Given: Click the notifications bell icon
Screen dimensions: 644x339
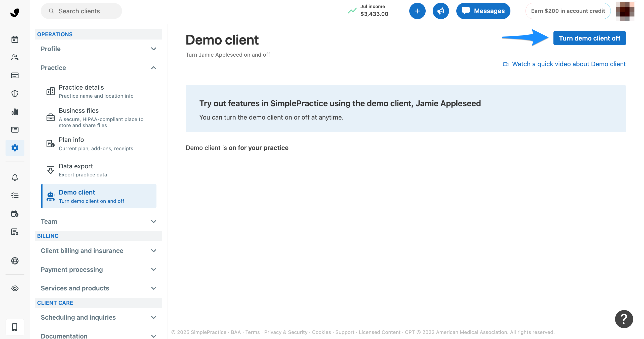Looking at the screenshot, I should pos(15,177).
